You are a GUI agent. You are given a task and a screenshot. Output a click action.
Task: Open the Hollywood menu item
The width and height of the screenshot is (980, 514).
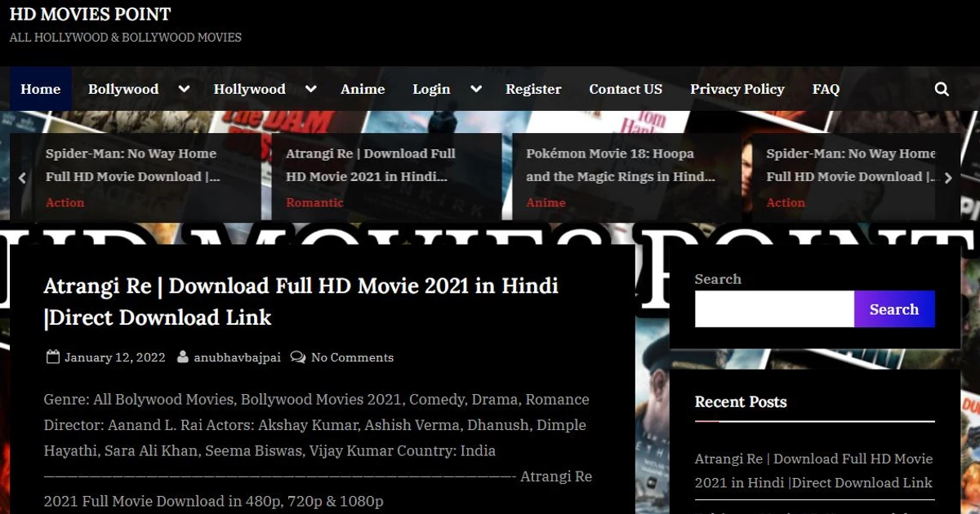(249, 89)
